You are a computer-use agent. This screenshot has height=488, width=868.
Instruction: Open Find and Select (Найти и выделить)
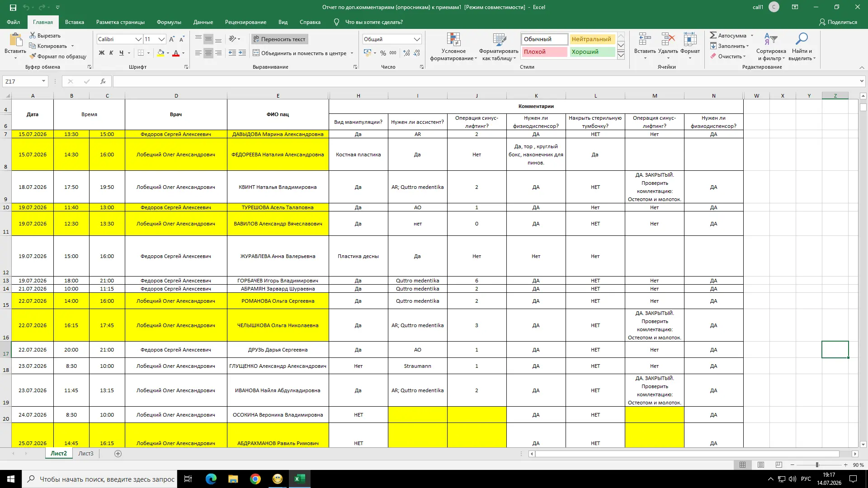coord(802,47)
